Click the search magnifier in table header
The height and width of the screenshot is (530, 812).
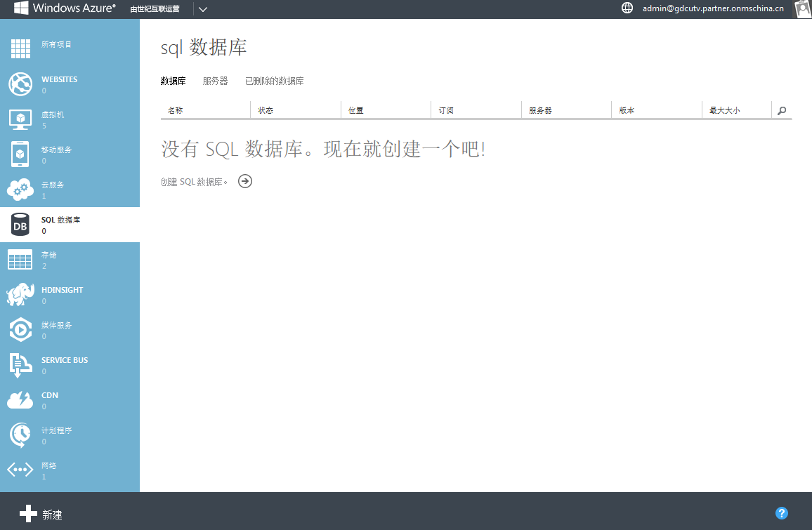[782, 110]
